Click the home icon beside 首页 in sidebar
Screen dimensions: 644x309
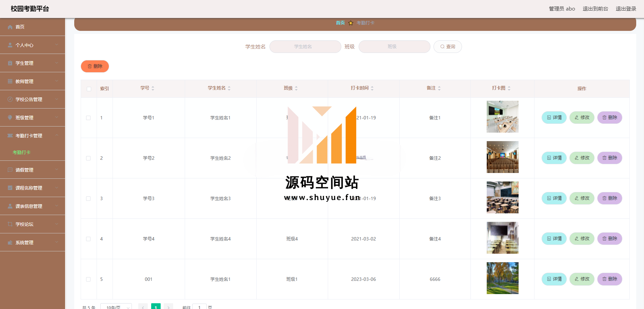pyautogui.click(x=10, y=27)
